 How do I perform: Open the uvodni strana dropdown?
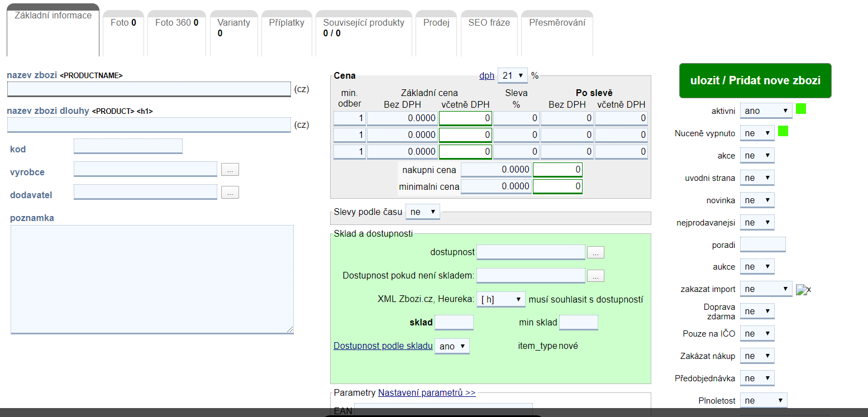757,178
